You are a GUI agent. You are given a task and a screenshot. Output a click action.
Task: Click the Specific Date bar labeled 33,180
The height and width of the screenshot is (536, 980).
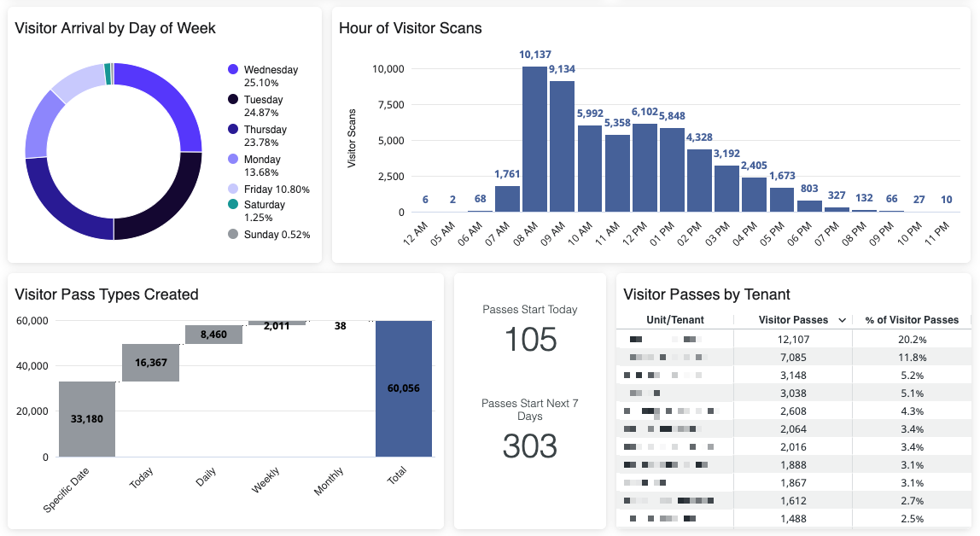point(87,419)
